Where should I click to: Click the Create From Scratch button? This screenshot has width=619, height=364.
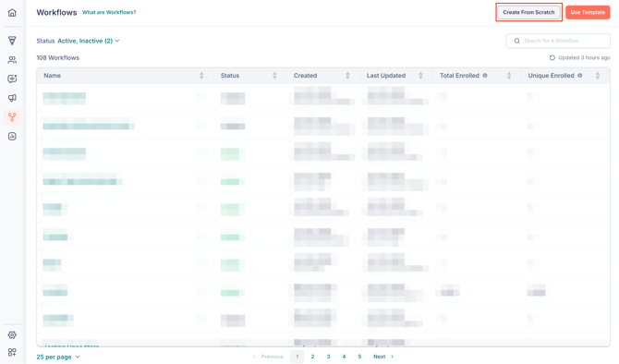(528, 12)
